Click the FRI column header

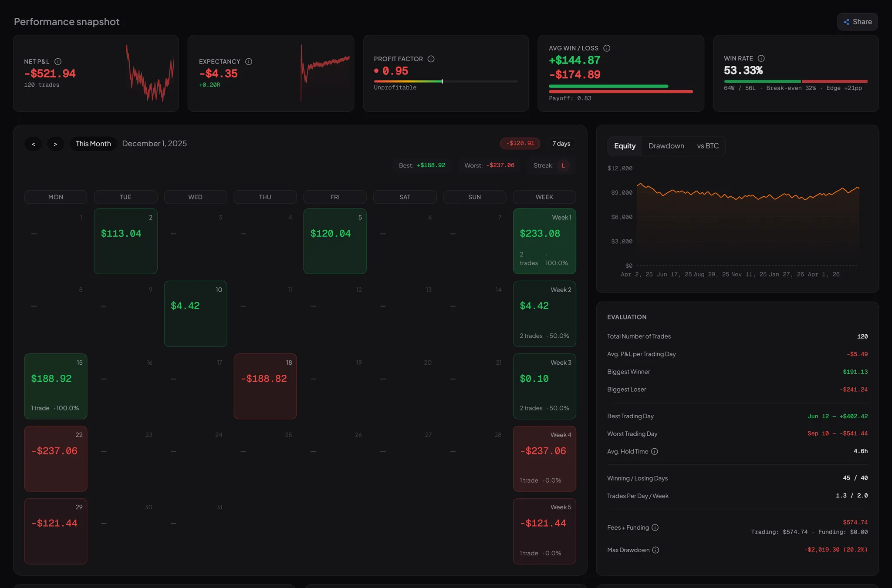point(335,197)
